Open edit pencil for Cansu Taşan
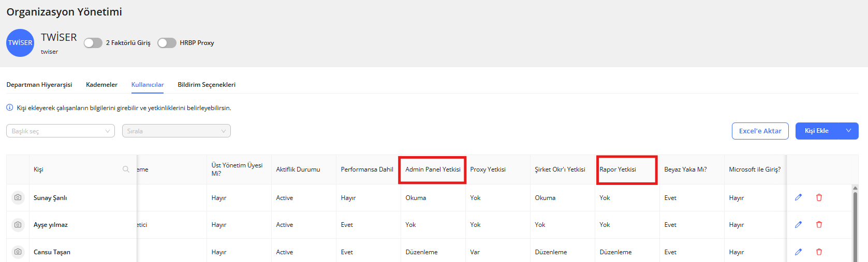Image resolution: width=868 pixels, height=262 pixels. tap(798, 252)
